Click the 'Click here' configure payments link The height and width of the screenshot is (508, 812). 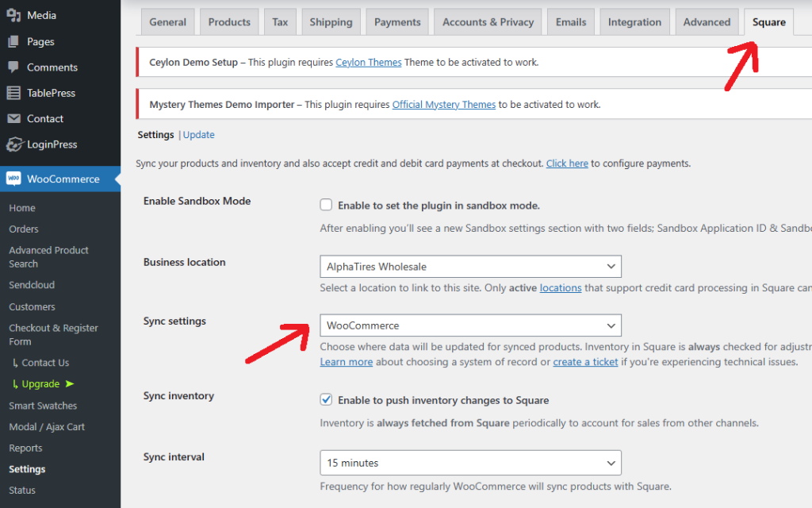pyautogui.click(x=567, y=164)
